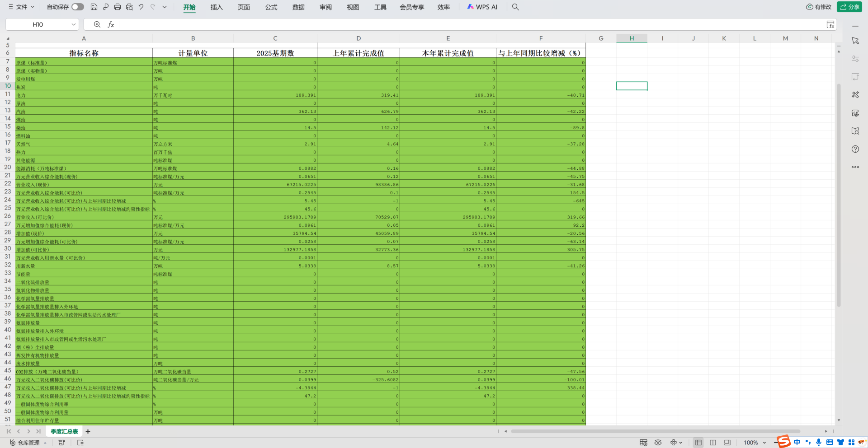Click the select-all corner triangle of the grid
The width and height of the screenshot is (868, 448).
pos(8,38)
